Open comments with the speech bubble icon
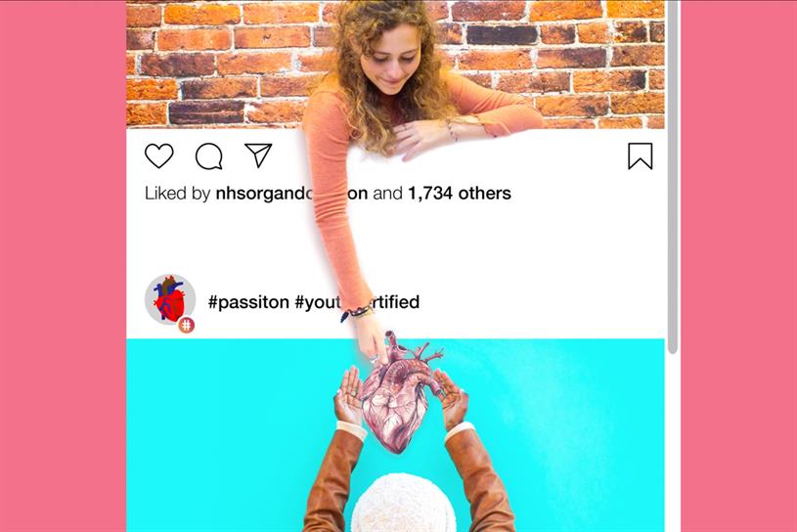 209,156
